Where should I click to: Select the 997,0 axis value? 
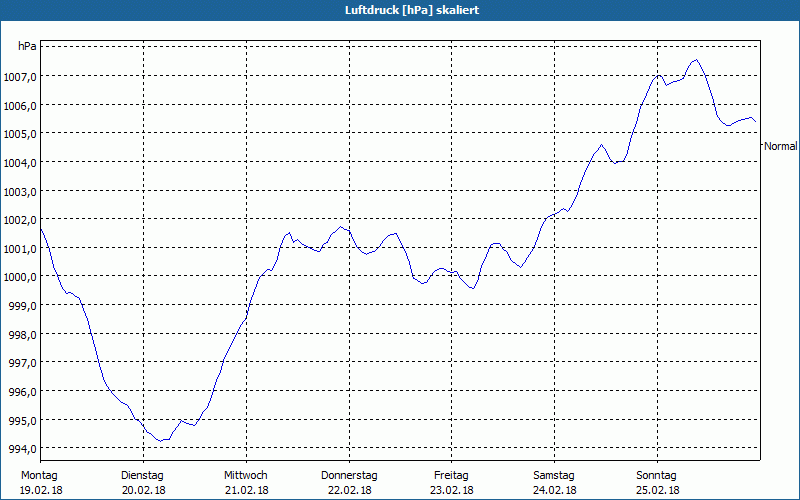pyautogui.click(x=22, y=364)
